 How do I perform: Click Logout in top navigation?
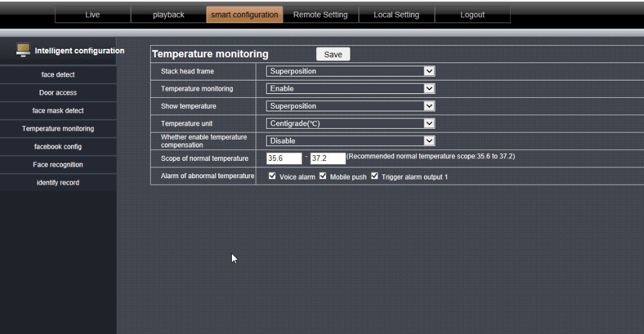pos(472,15)
